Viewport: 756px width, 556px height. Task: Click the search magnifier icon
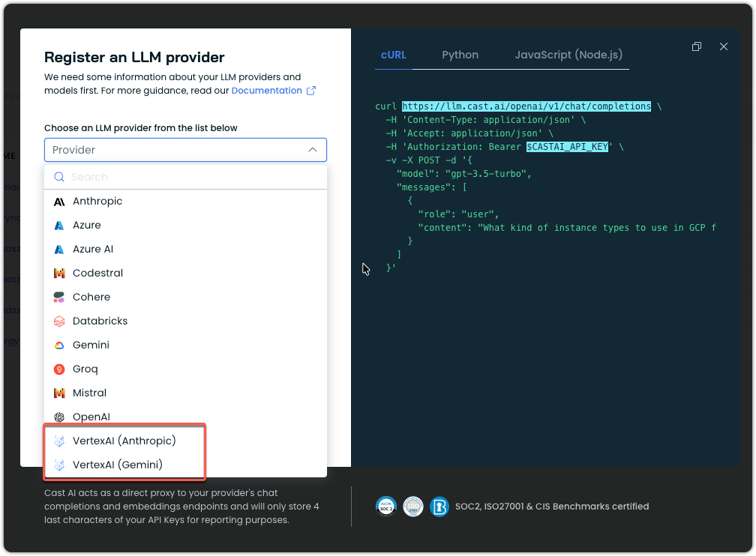click(x=58, y=177)
